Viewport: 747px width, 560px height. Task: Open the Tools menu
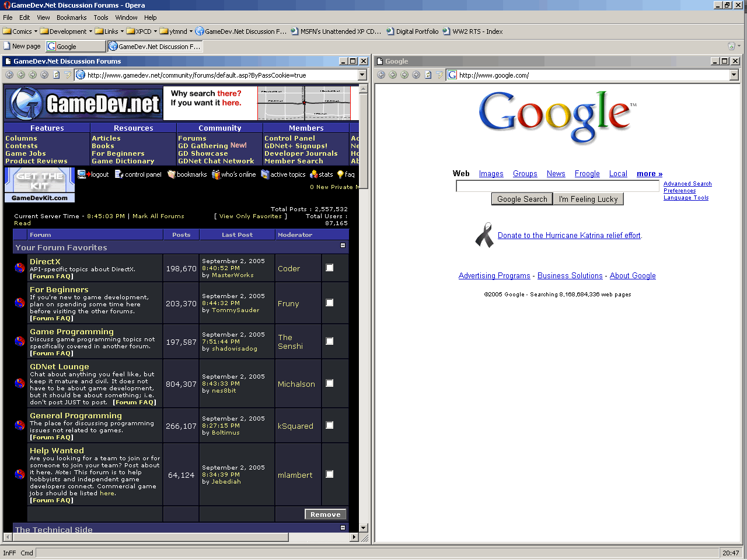[101, 17]
